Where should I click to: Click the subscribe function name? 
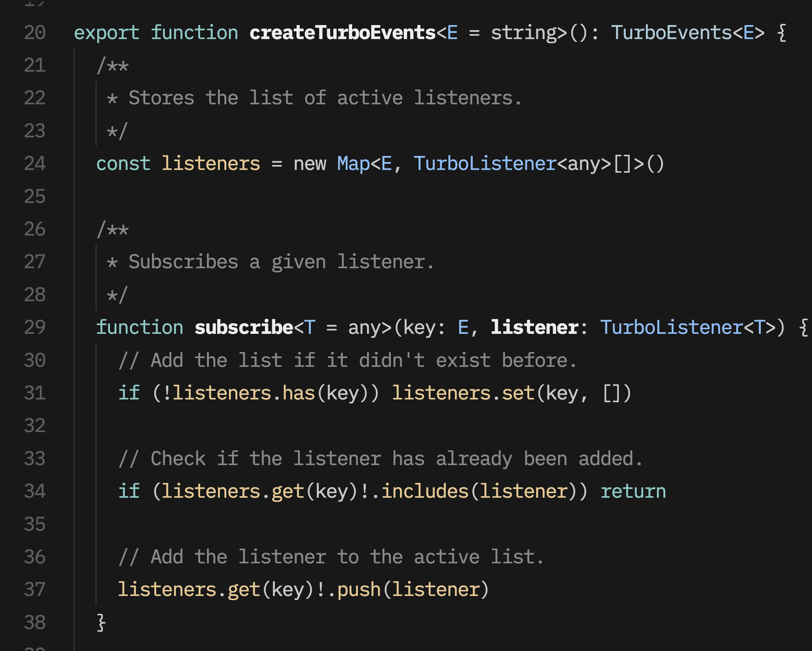tap(244, 327)
